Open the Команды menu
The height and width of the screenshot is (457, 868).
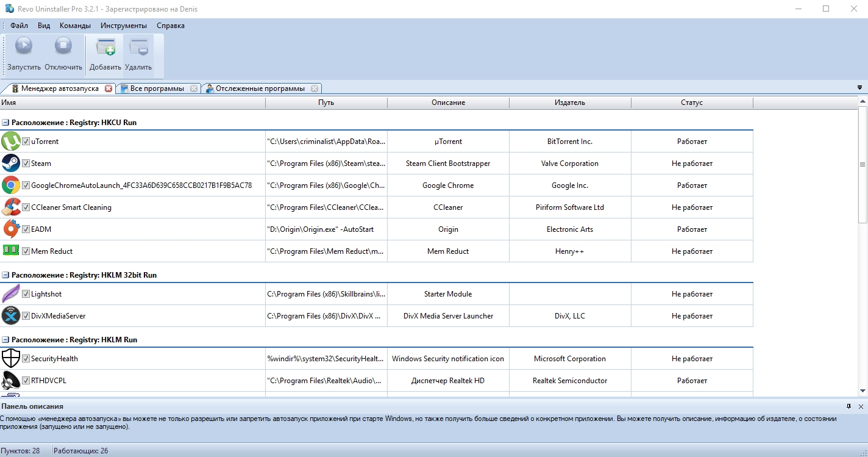[76, 26]
